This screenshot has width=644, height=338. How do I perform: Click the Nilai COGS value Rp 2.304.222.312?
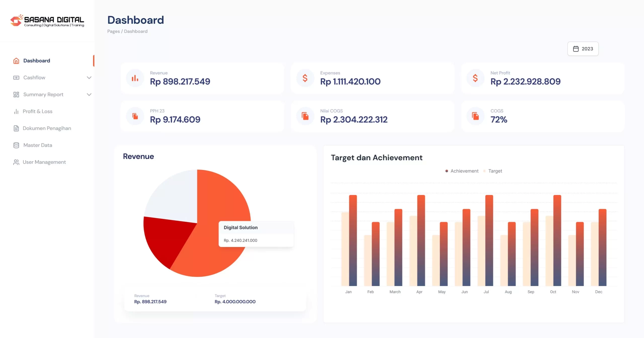coord(354,120)
